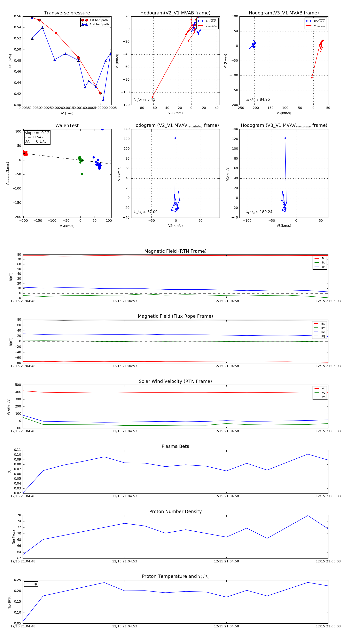Click the lowest red data point in V2_V1 MVAB hodogram

[152, 97]
